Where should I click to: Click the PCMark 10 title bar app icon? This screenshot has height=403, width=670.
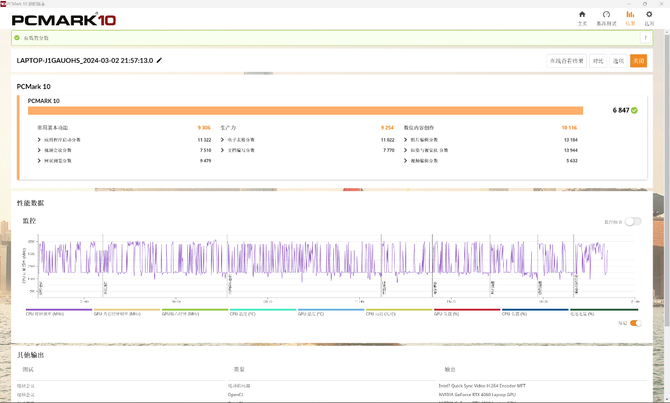[3, 3]
